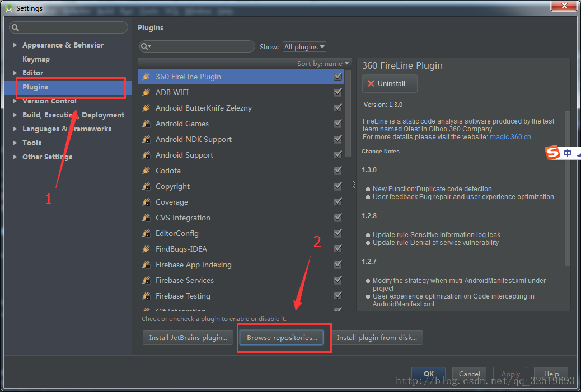Select Keymap in settings tree
Image resolution: width=581 pixels, height=392 pixels.
pyautogui.click(x=36, y=59)
